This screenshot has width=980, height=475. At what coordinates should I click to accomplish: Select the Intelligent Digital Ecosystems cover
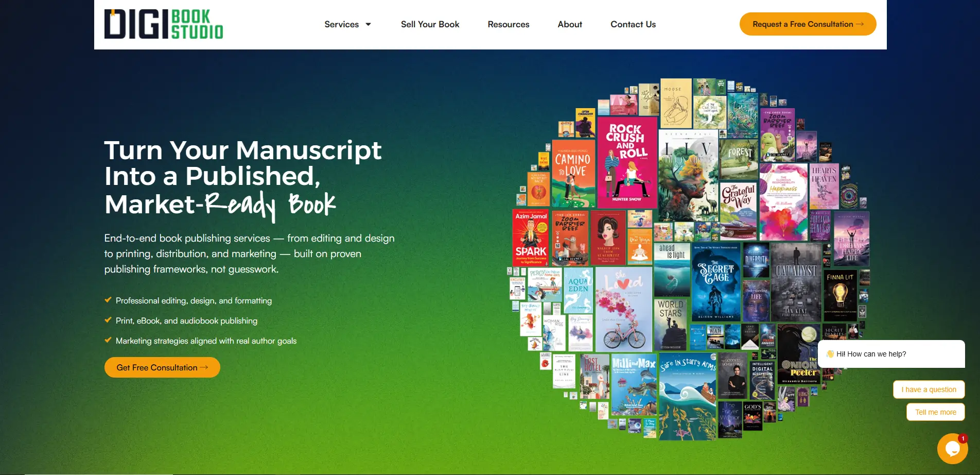[x=762, y=380]
